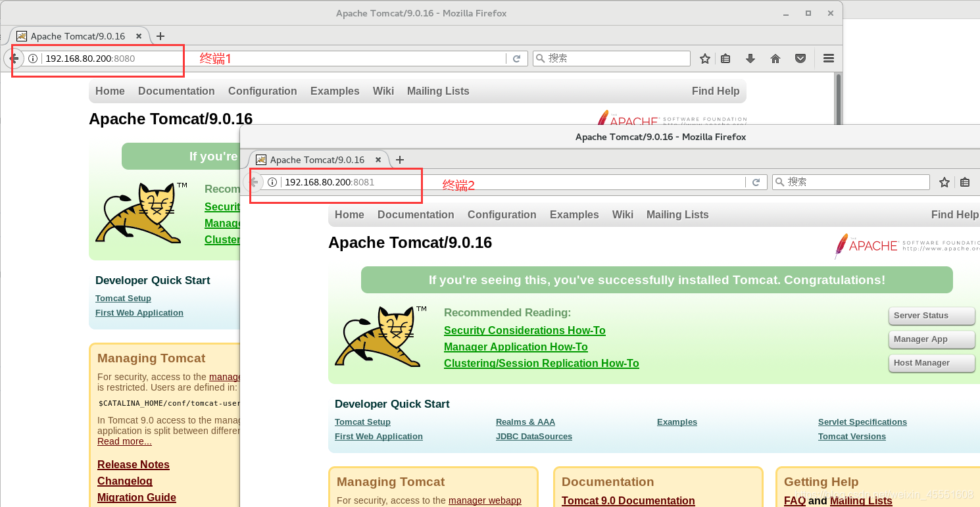980x507 pixels.
Task: Click address bar showing 192.168.80.200:8081
Action: click(513, 182)
